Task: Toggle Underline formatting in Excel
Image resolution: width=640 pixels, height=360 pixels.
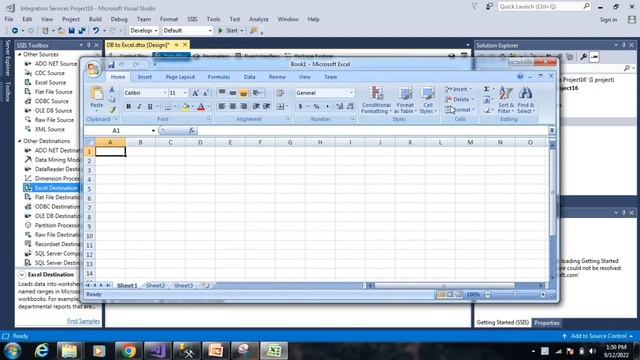Action: coord(150,107)
